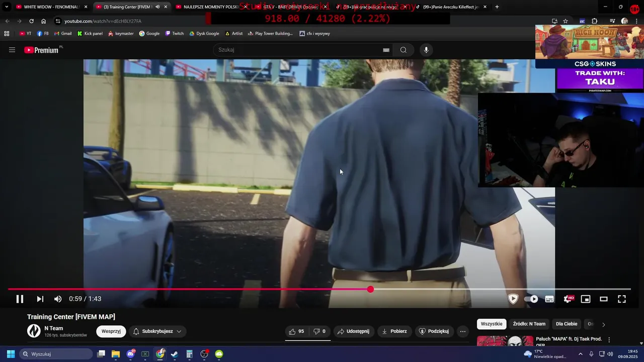
Task: Enter fullscreen mode
Action: click(x=622, y=299)
